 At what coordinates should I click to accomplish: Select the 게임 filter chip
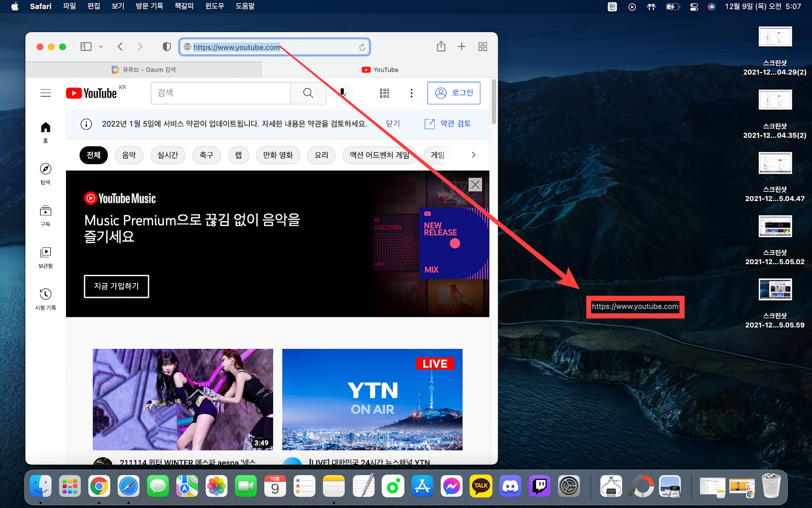[437, 155]
